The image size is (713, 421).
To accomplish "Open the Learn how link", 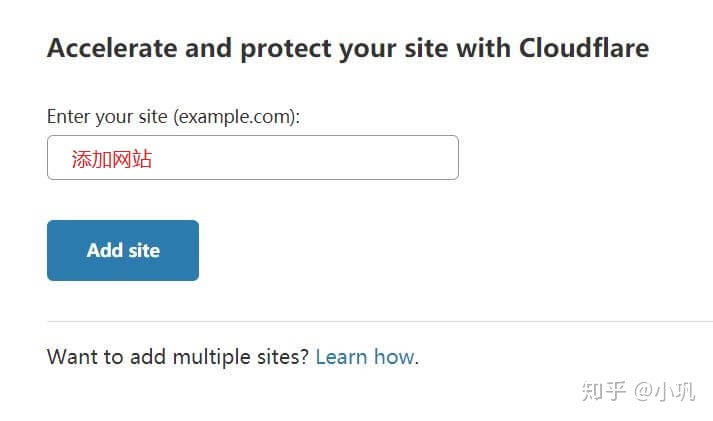I will (x=365, y=357).
